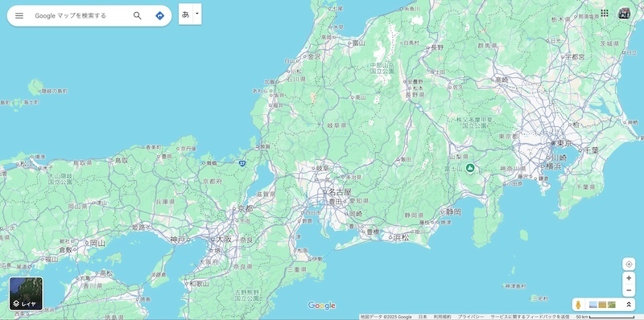Click the Mt. Fuji green marker

tap(470, 168)
